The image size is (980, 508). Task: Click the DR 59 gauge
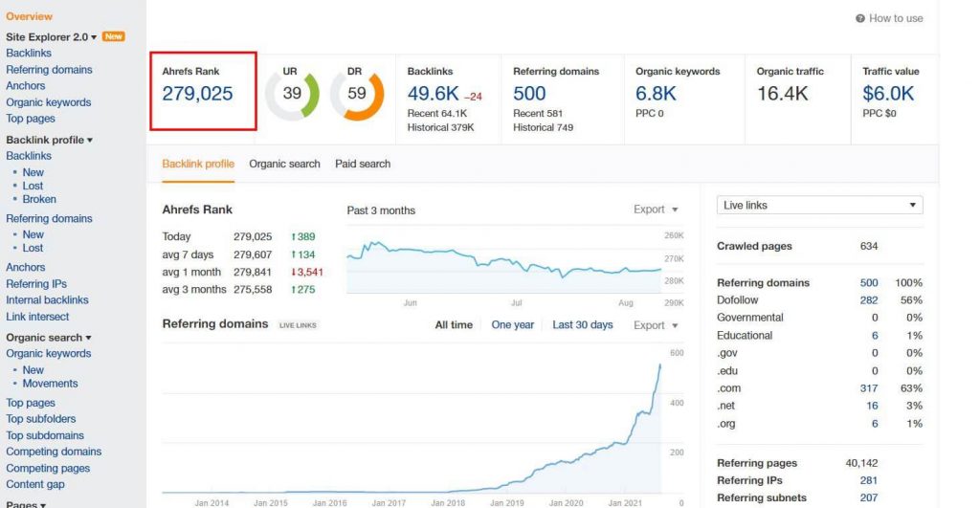(357, 94)
